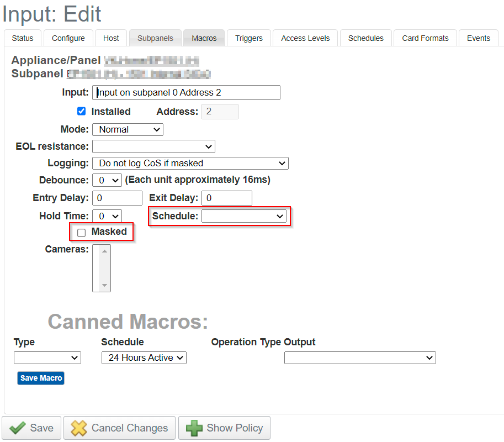
Task: Open the Hold Time dropdown
Action: tap(107, 215)
